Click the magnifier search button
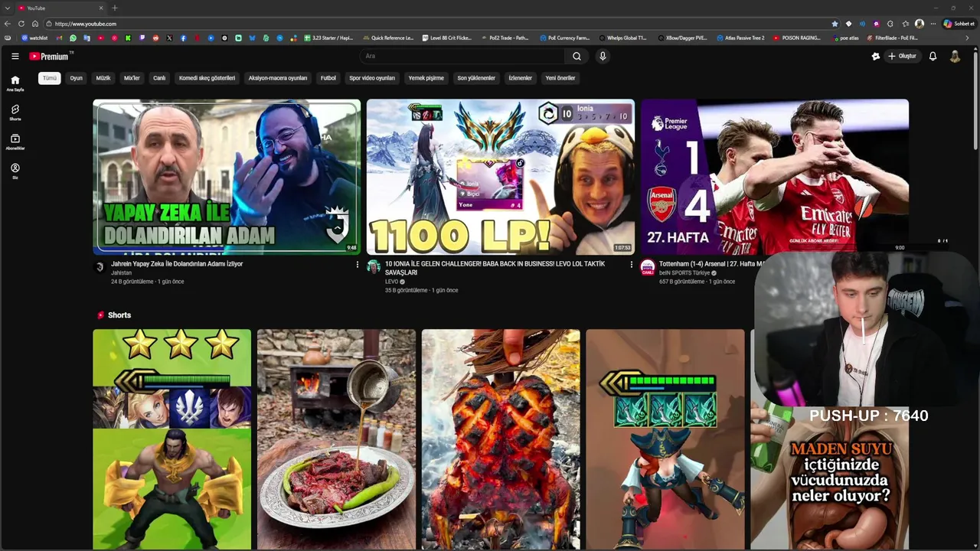This screenshot has height=551, width=980. point(577,56)
